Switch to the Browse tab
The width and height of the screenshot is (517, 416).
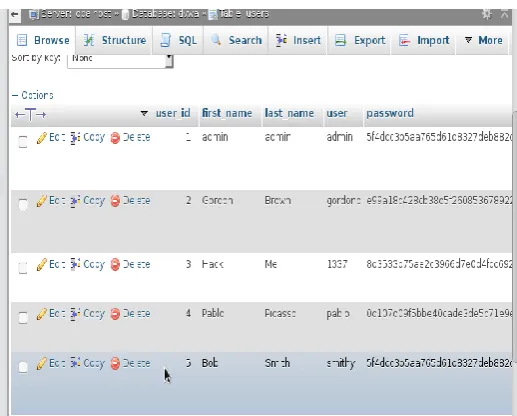click(x=43, y=40)
